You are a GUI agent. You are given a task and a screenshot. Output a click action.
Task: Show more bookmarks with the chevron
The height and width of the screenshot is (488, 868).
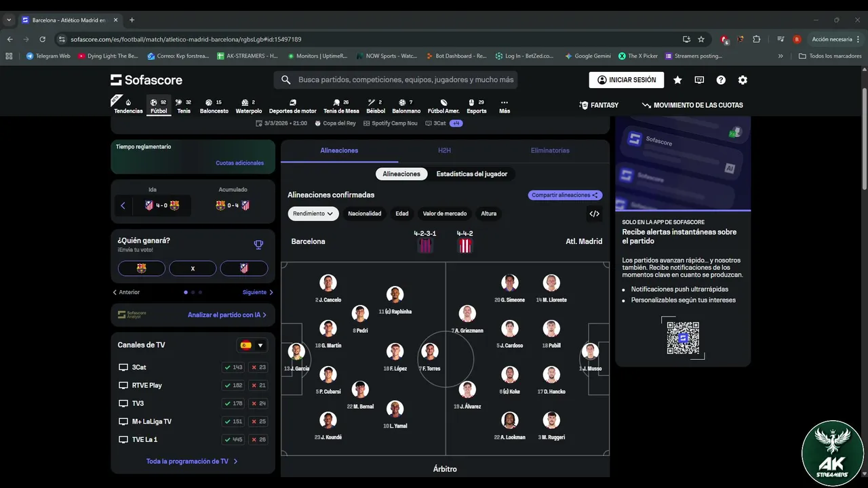(x=781, y=56)
